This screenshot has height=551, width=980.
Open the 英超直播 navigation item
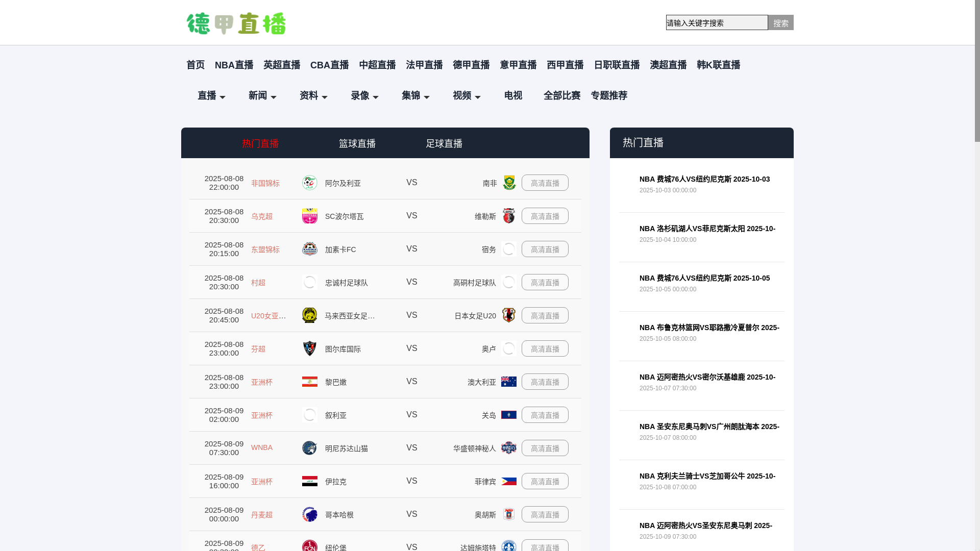(x=282, y=65)
